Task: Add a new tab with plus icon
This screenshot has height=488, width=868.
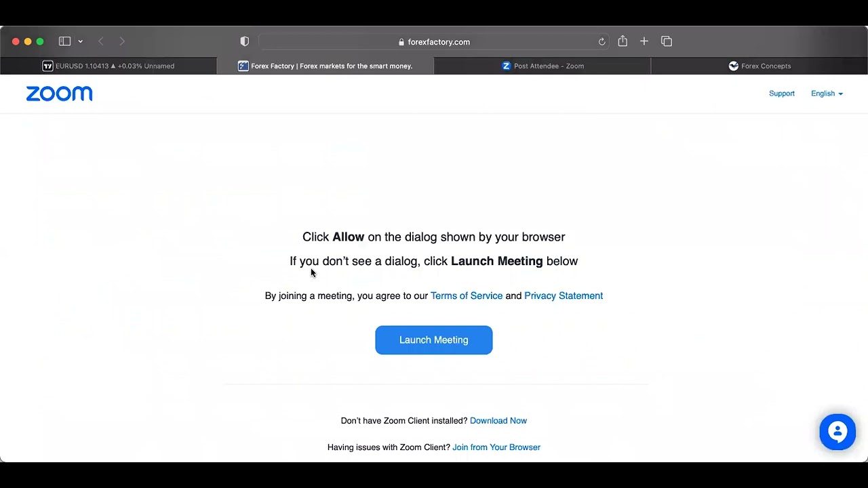Action: 644,41
